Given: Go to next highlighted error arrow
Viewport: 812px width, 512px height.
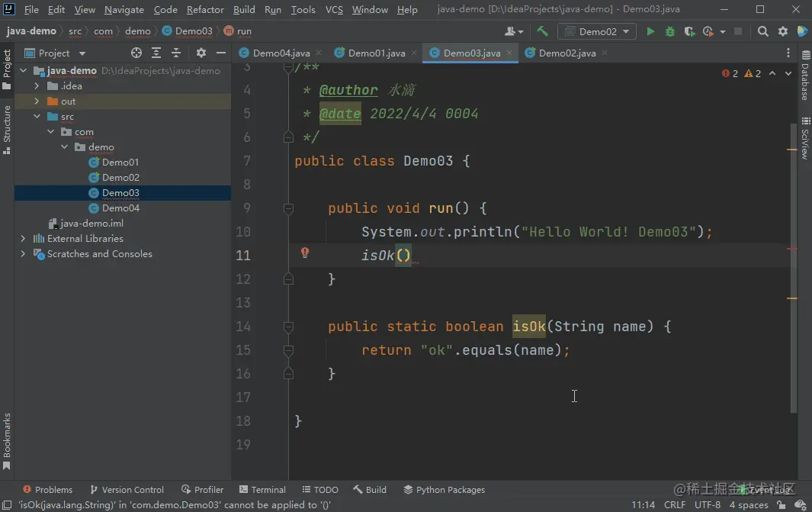Looking at the screenshot, I should tap(788, 73).
